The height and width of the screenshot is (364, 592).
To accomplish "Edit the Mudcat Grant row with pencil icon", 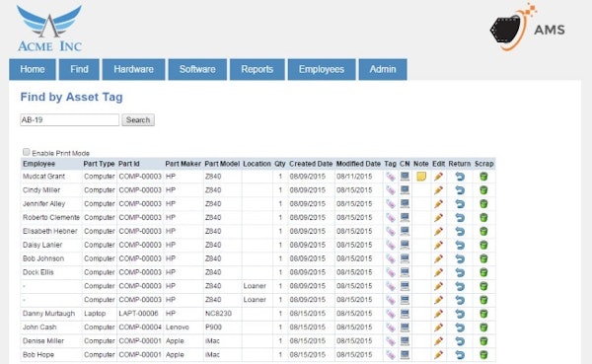I will click(x=438, y=177).
